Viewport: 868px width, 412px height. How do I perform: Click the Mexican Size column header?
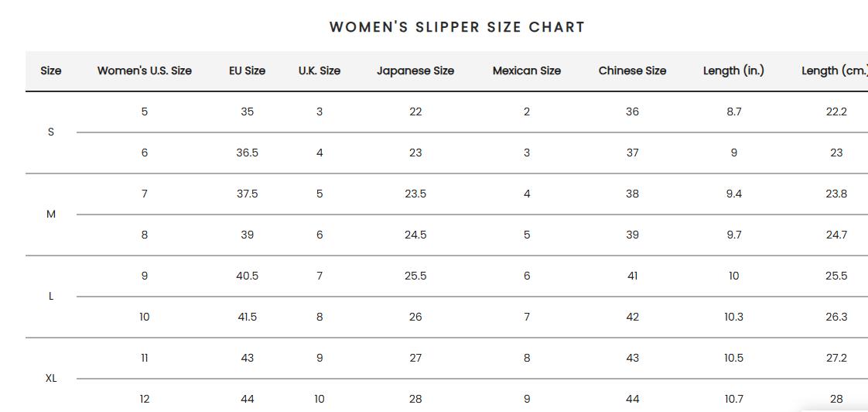(x=527, y=70)
